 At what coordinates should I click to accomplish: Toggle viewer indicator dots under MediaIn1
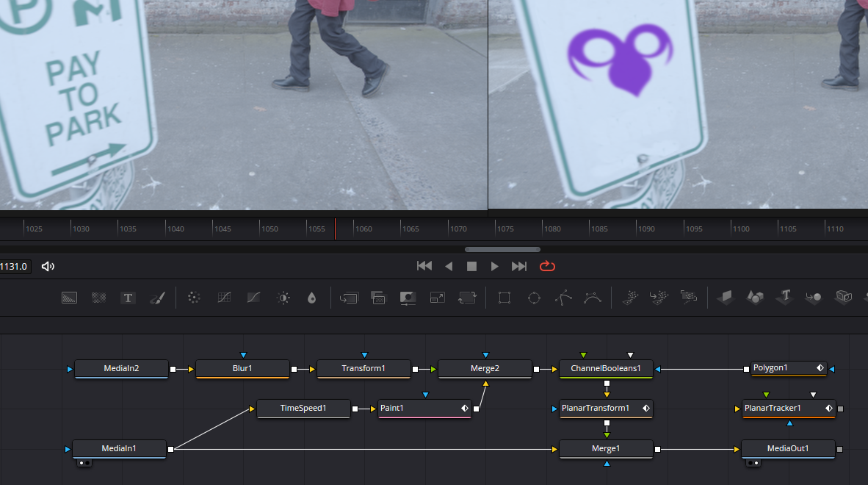(84, 463)
